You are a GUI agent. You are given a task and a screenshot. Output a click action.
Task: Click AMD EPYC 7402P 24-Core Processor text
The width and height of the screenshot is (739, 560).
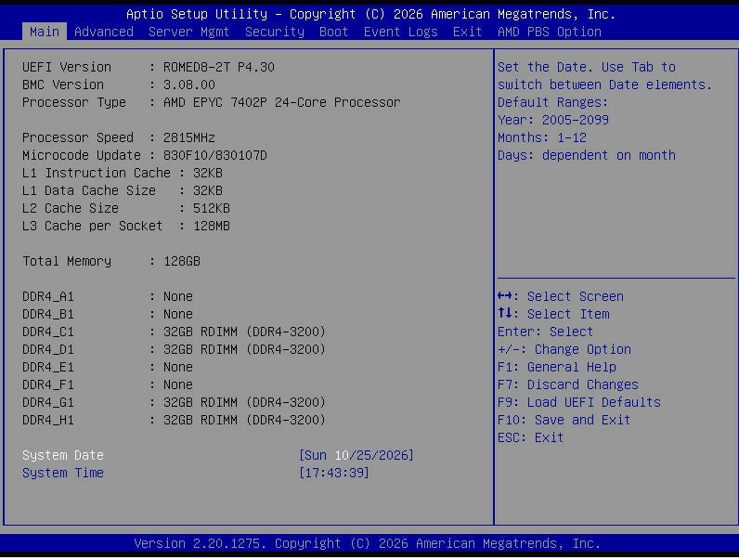point(282,102)
